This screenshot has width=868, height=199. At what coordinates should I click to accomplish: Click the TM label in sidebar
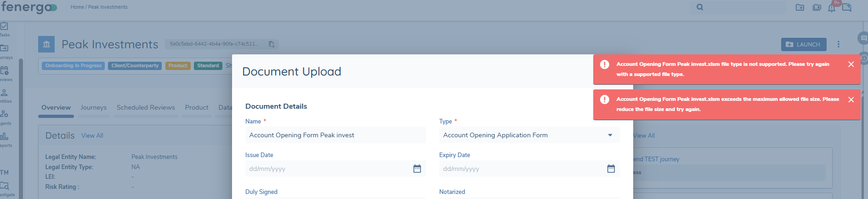5,173
